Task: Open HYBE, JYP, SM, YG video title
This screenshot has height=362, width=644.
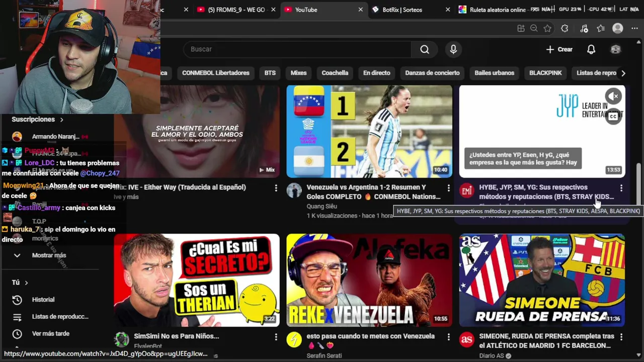Action: tap(546, 192)
